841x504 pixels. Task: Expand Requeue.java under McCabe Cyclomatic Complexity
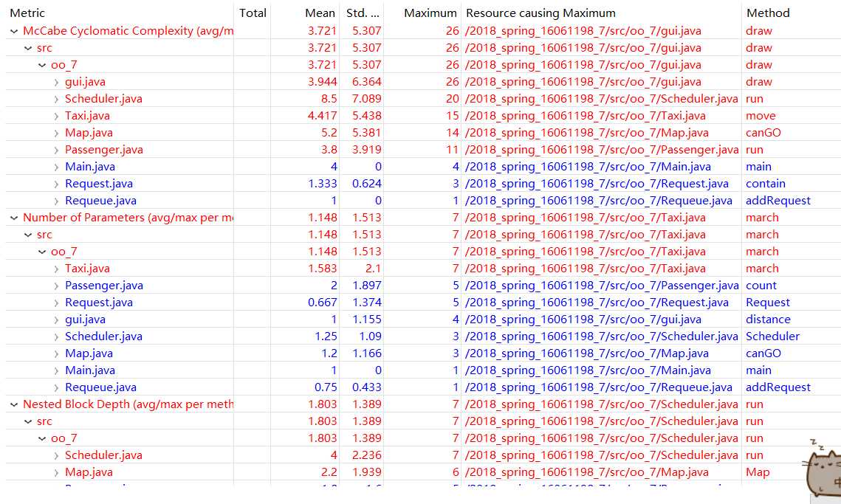tap(56, 201)
